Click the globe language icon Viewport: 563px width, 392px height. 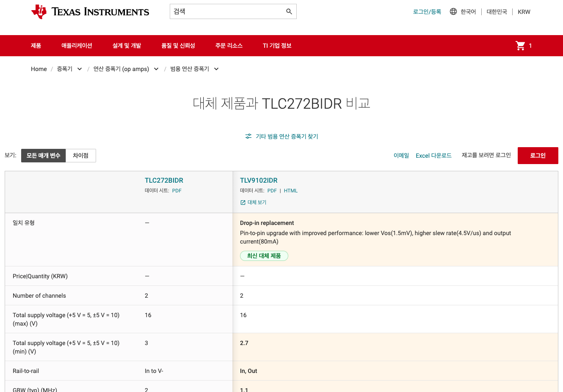click(453, 11)
